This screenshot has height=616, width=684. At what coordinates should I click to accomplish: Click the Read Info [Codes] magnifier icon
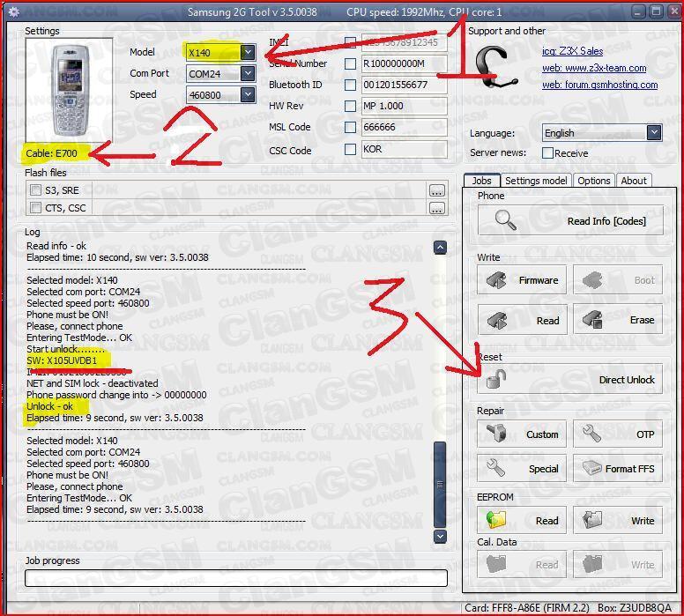pyautogui.click(x=505, y=220)
